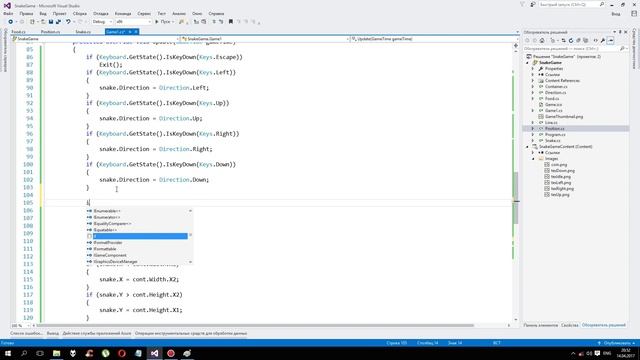Collapse the SnakeGameContent project node
Image resolution: width=640 pixels, height=360 pixels.
point(527,147)
